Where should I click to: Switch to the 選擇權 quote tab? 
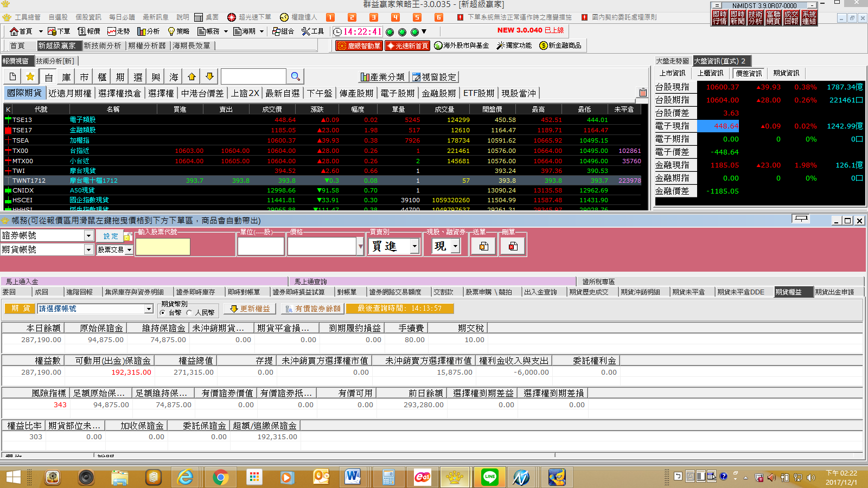pos(161,93)
